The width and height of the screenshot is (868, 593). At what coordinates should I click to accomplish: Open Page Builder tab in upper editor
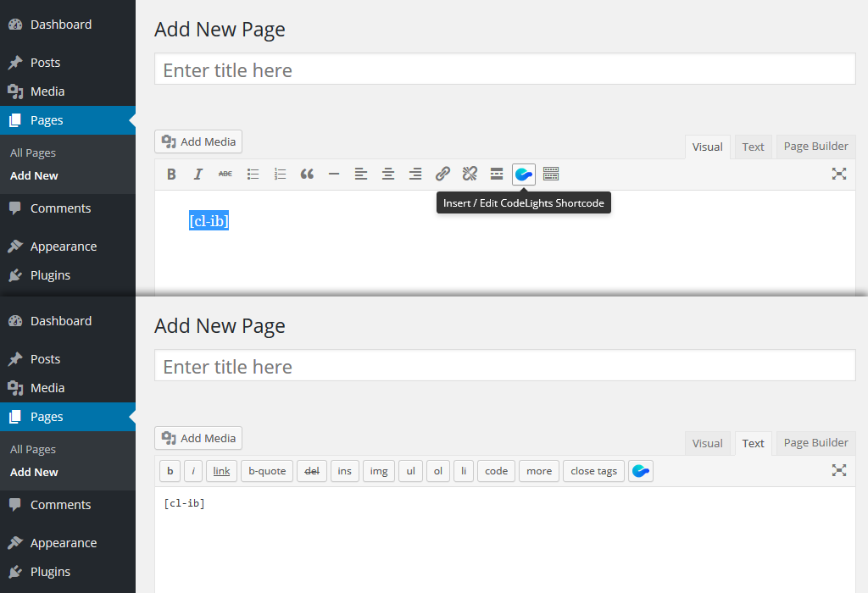816,147
